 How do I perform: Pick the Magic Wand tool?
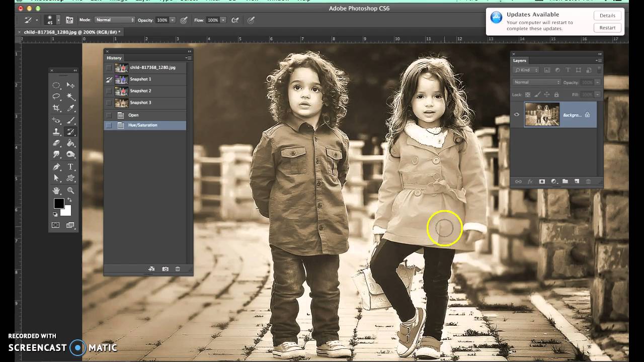pyautogui.click(x=70, y=97)
